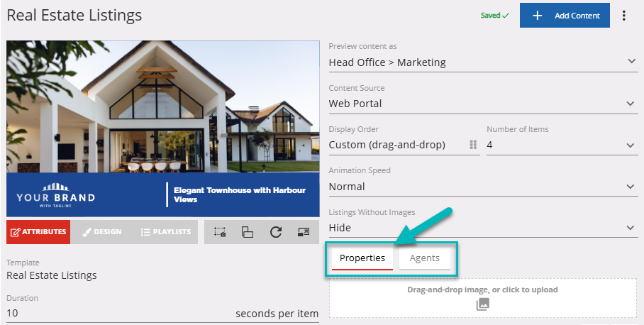Switch to the Agents tab
The height and width of the screenshot is (325, 644).
point(424,258)
